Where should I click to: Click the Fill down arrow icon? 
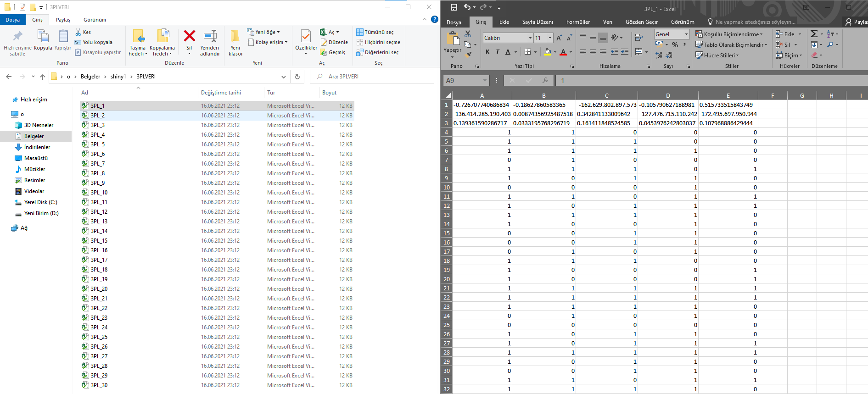pyautogui.click(x=814, y=44)
